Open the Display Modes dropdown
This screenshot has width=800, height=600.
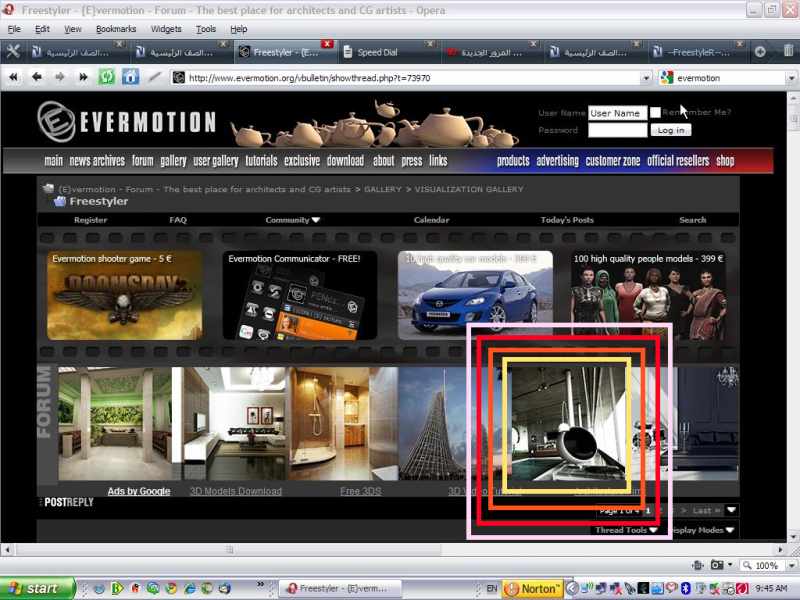(x=703, y=530)
